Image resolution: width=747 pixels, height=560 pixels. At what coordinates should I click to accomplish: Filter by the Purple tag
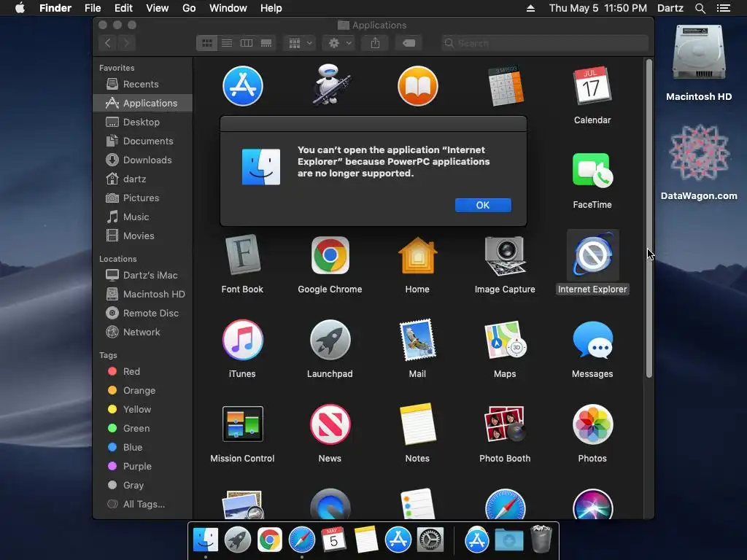tap(142, 467)
